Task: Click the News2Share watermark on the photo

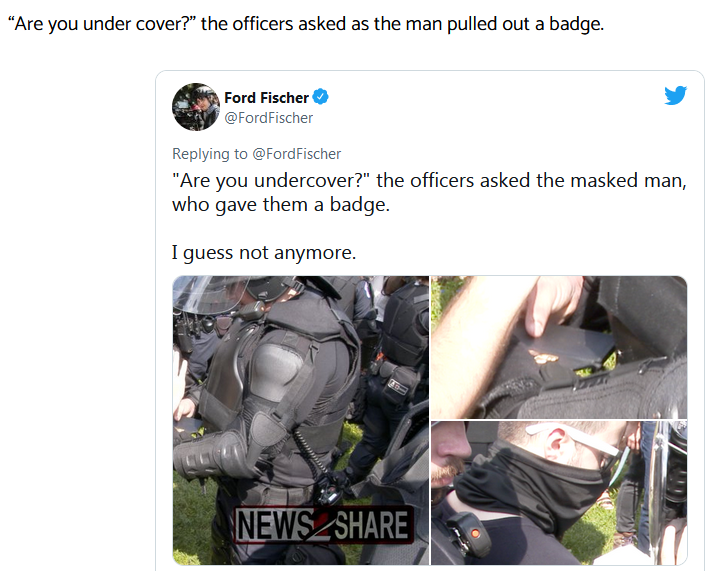Action: (323, 525)
